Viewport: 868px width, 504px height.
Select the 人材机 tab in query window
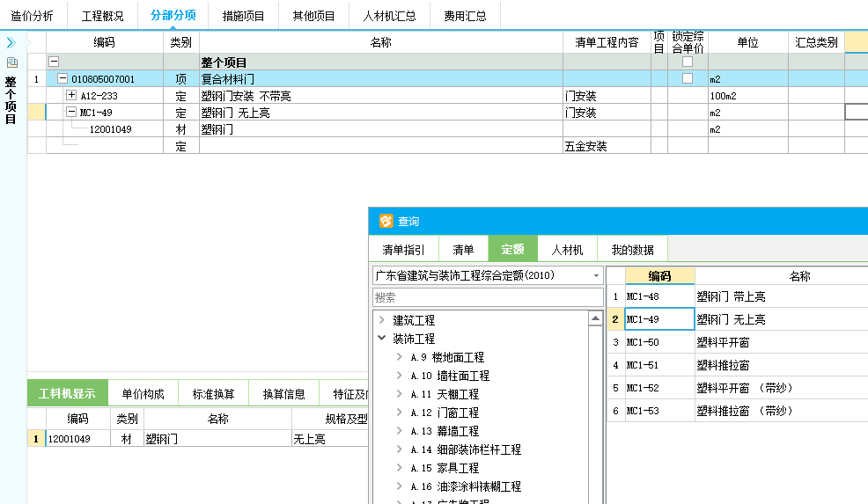[568, 250]
